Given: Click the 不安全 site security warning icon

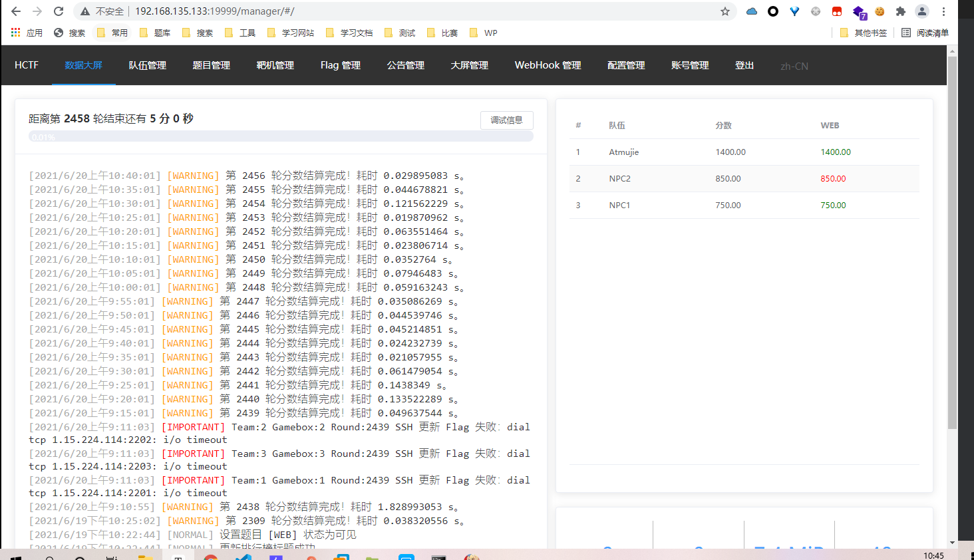Looking at the screenshot, I should (x=85, y=11).
